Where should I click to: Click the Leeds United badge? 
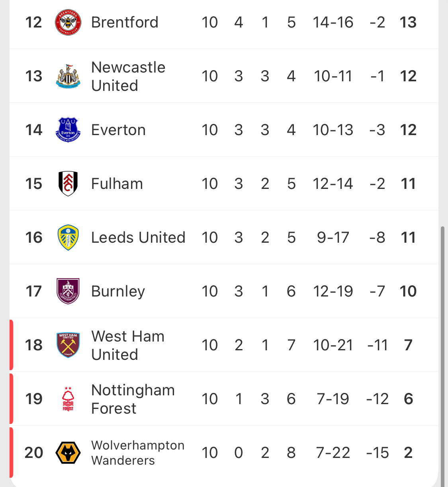pos(68,238)
